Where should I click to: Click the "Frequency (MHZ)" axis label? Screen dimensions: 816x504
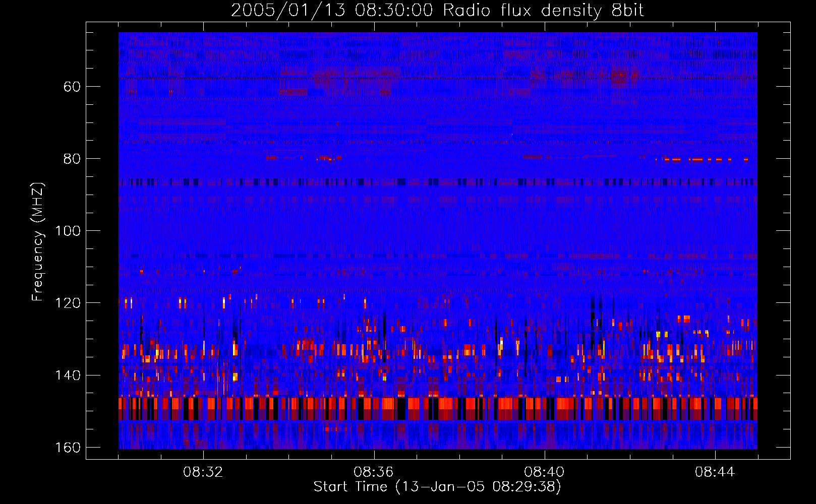[38, 241]
